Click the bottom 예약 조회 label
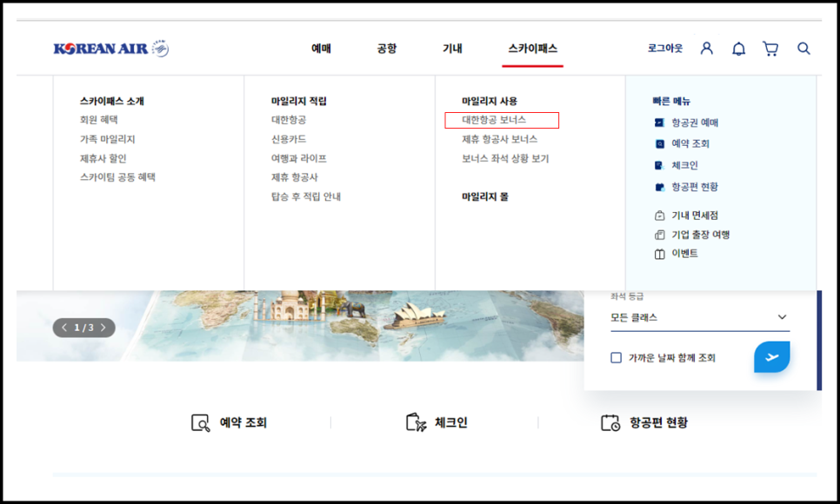The width and height of the screenshot is (840, 504). 243,422
